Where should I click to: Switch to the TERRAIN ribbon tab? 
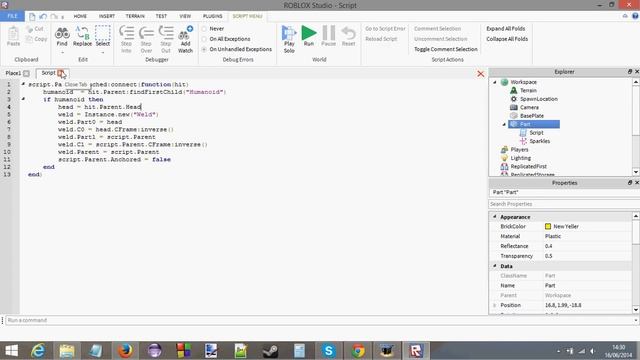(x=135, y=16)
